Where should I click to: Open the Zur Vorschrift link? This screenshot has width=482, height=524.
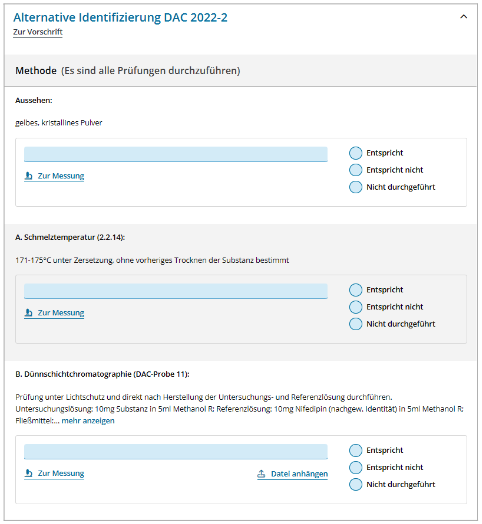(38, 32)
